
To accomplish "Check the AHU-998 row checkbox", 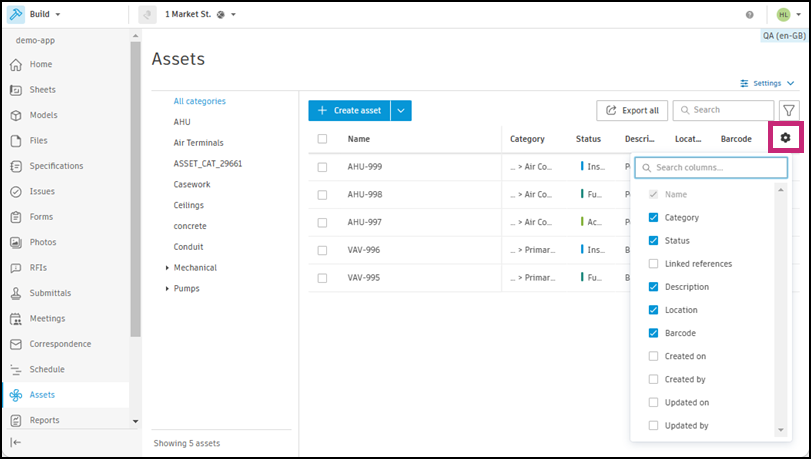I will 322,195.
